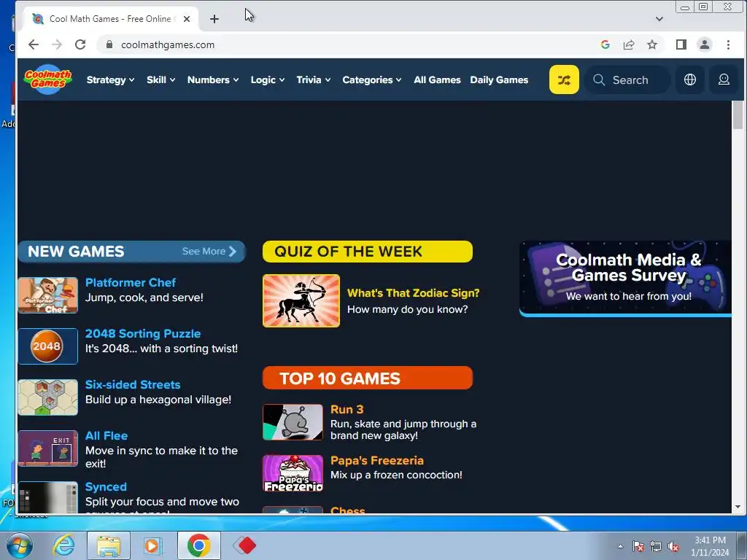Go back with the browser back arrow
Viewport: 747px width, 560px height.
[x=34, y=44]
